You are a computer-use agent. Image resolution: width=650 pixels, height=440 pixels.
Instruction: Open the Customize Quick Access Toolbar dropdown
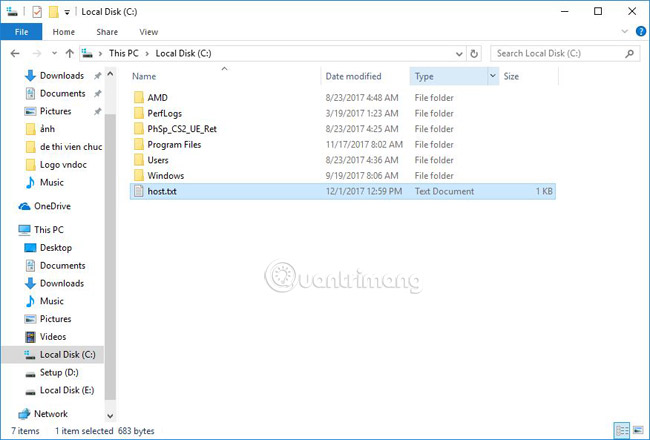pos(67,12)
